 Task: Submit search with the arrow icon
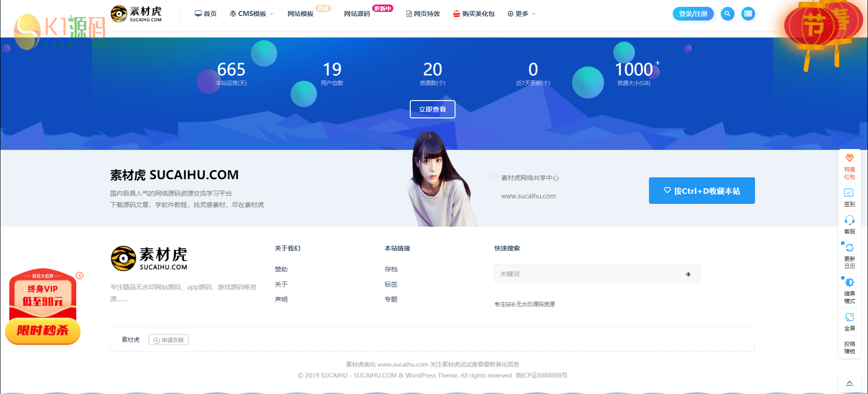point(688,274)
